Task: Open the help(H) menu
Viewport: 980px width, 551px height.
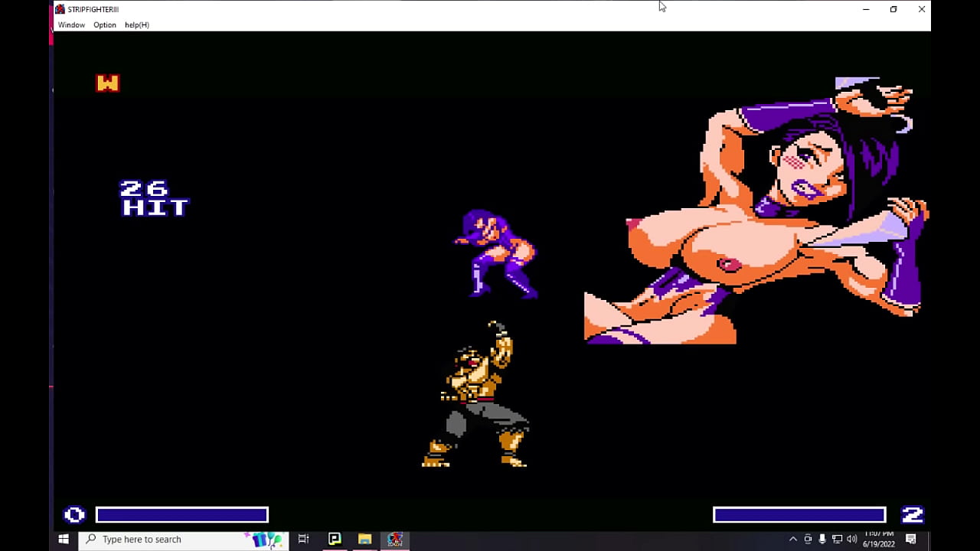Action: tap(137, 25)
